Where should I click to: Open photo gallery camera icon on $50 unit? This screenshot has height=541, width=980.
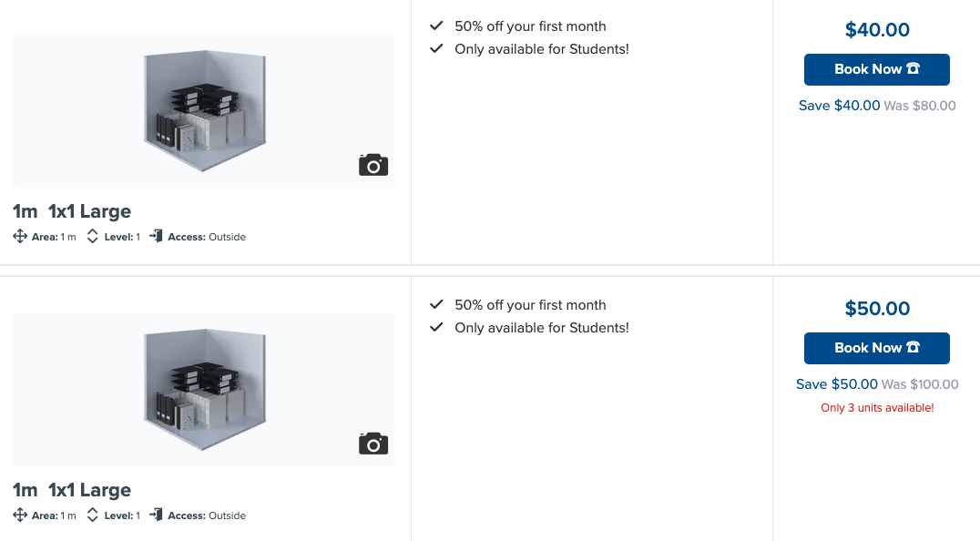[x=373, y=444]
